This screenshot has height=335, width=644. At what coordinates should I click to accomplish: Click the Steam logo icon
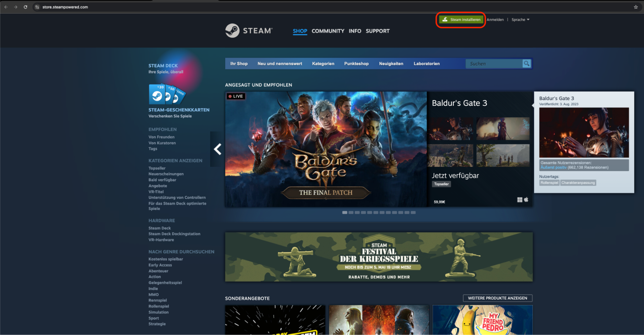click(x=233, y=31)
